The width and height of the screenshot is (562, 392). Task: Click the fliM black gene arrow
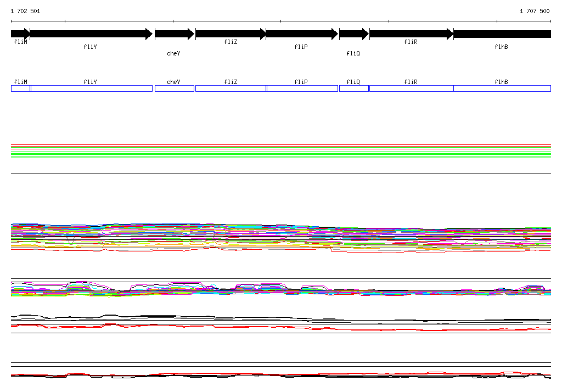pyautogui.click(x=20, y=34)
